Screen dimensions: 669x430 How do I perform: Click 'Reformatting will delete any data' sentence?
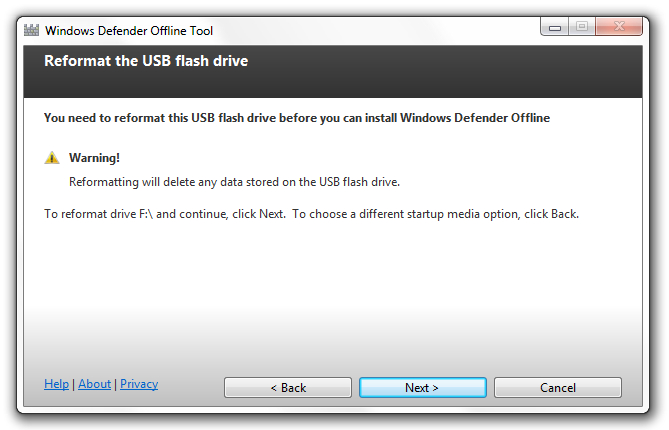(x=234, y=182)
